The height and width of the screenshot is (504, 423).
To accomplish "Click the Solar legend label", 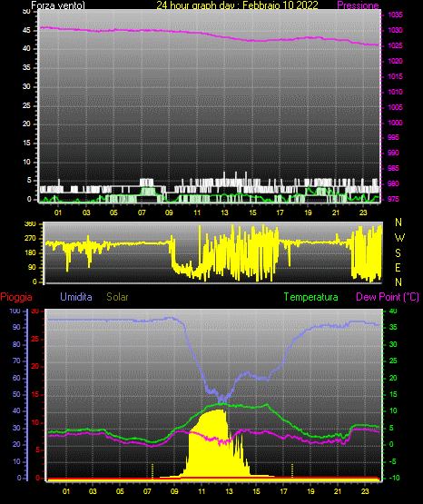I will pos(117,296).
